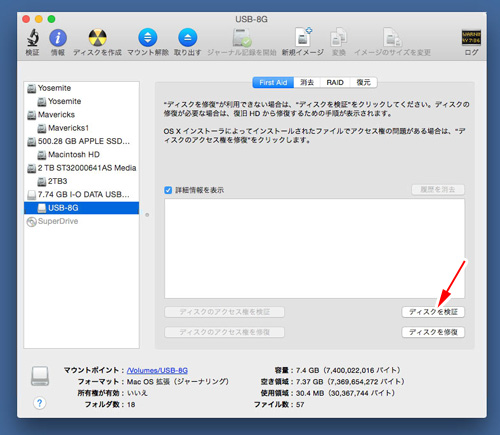Viewport: 500px width, 435px height.
Task: Click the 使用領域 value 30.4 MB text
Action: coord(345,393)
